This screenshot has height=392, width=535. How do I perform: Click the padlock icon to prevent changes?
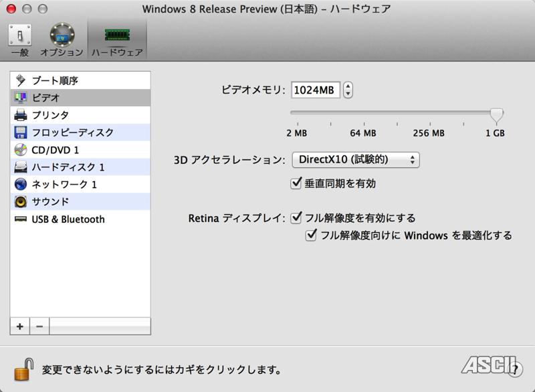point(23,369)
